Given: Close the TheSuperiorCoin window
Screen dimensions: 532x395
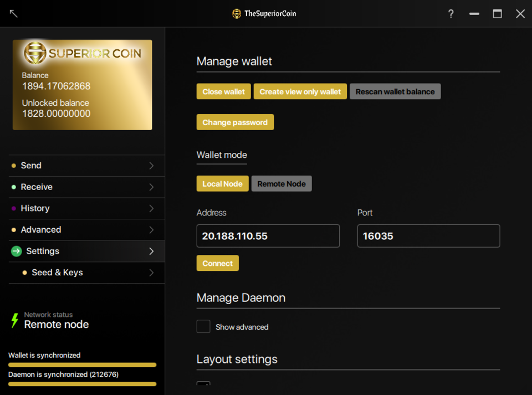Looking at the screenshot, I should click(520, 14).
